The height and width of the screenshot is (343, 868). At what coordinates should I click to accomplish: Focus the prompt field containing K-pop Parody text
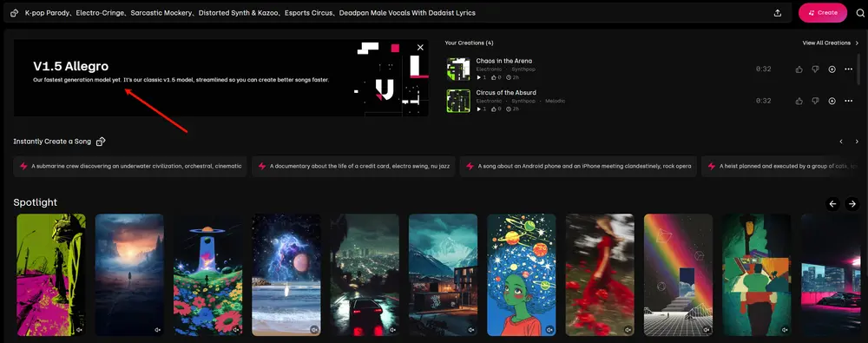(x=398, y=13)
